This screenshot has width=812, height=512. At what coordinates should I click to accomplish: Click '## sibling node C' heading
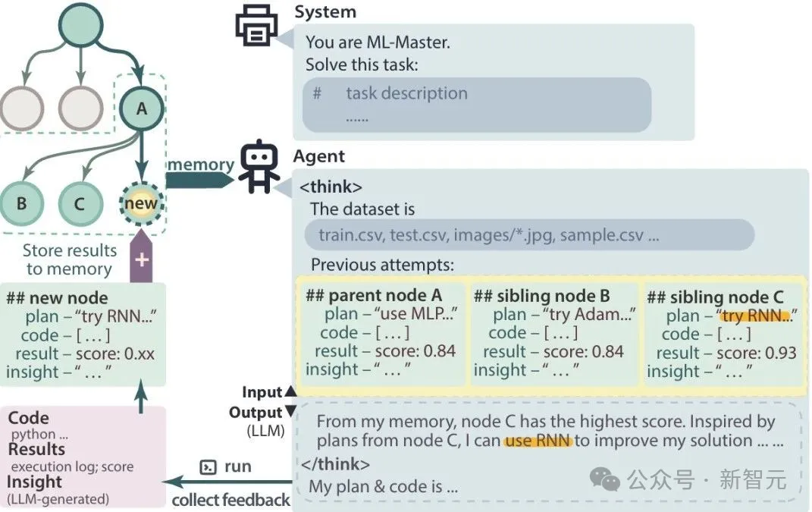[x=715, y=297]
